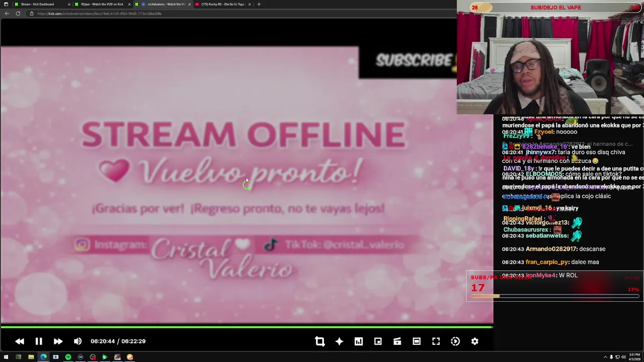
Task: Click chat username victorgomez13
Action: [547, 222]
